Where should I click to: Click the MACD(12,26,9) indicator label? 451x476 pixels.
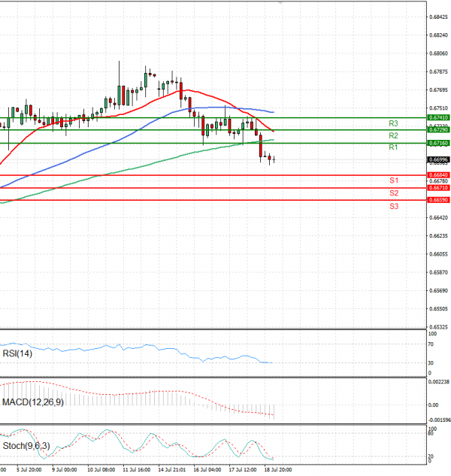coord(33,402)
